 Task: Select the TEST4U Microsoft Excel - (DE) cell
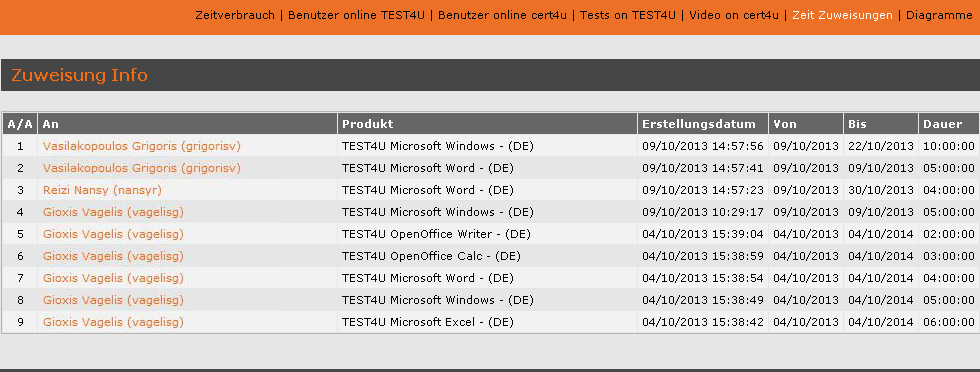coord(488,323)
